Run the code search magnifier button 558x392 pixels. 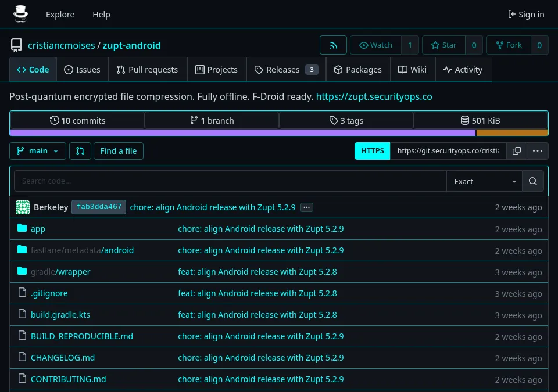533,181
